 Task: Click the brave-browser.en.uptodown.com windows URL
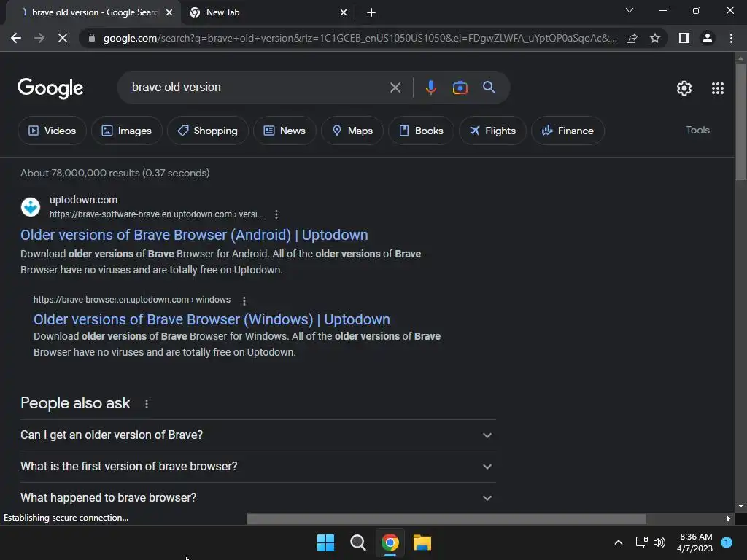(131, 300)
